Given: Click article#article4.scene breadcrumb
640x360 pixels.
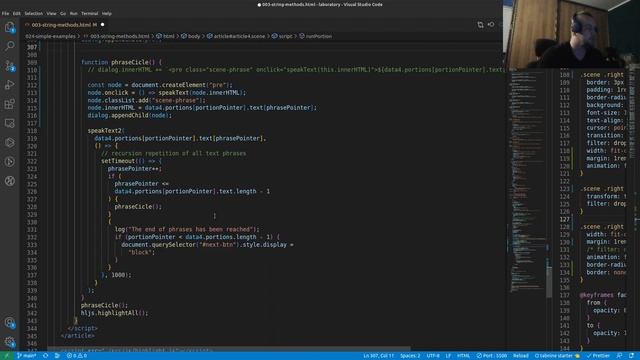Looking at the screenshot, I should 236,36.
